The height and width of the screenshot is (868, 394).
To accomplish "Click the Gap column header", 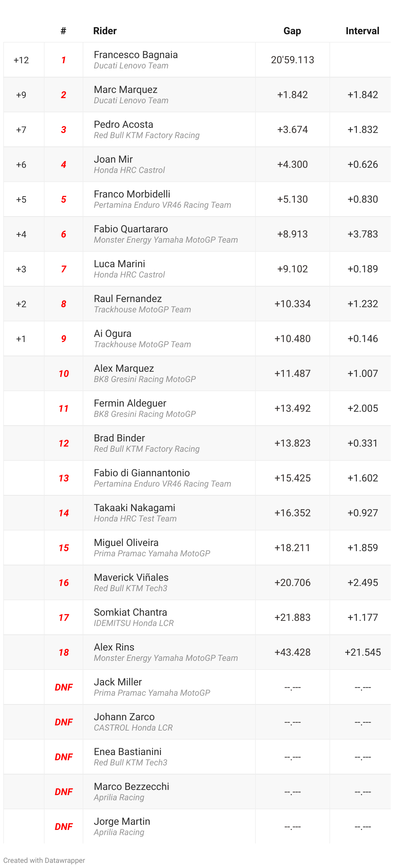I will tap(292, 31).
